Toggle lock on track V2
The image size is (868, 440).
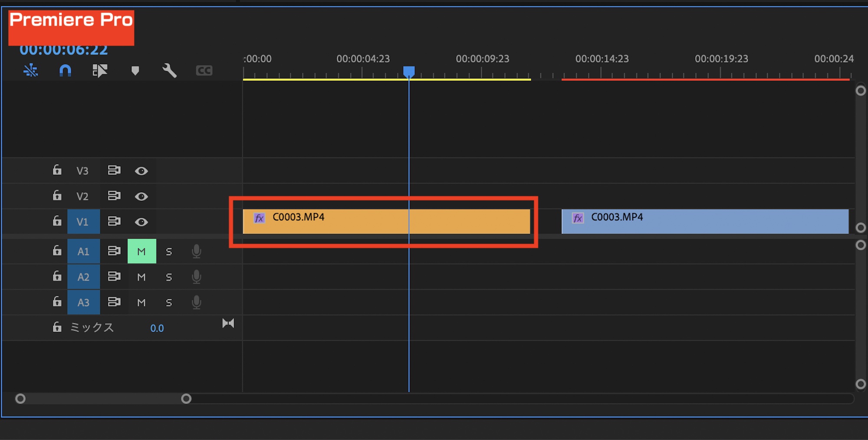coord(57,195)
